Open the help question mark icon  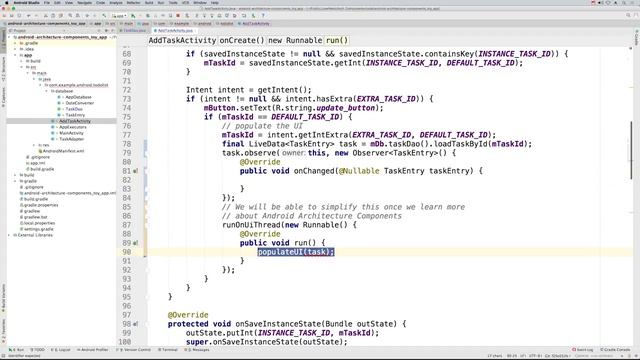(x=263, y=16)
